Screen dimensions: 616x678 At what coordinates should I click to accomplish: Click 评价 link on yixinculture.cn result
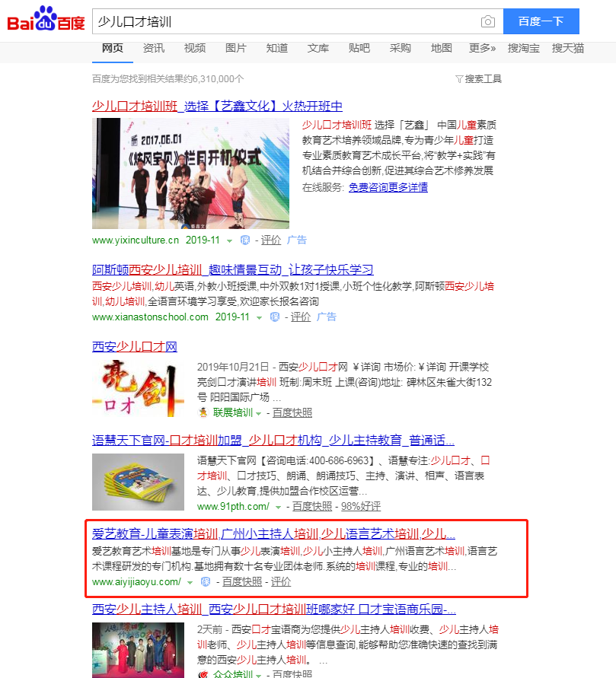pos(271,240)
